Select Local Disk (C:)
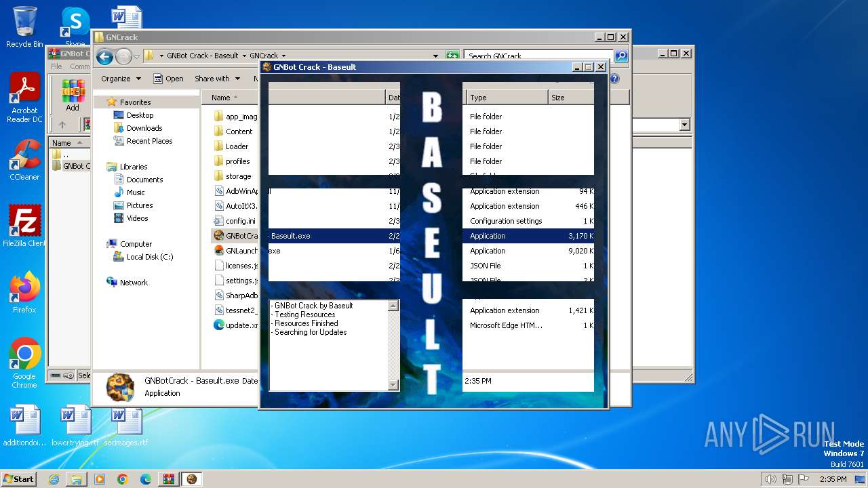868x488 pixels. tap(149, 257)
